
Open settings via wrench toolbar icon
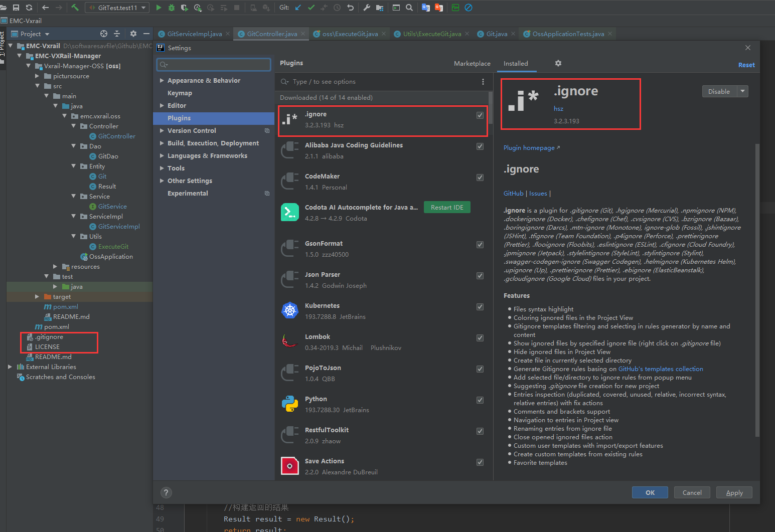(367, 8)
